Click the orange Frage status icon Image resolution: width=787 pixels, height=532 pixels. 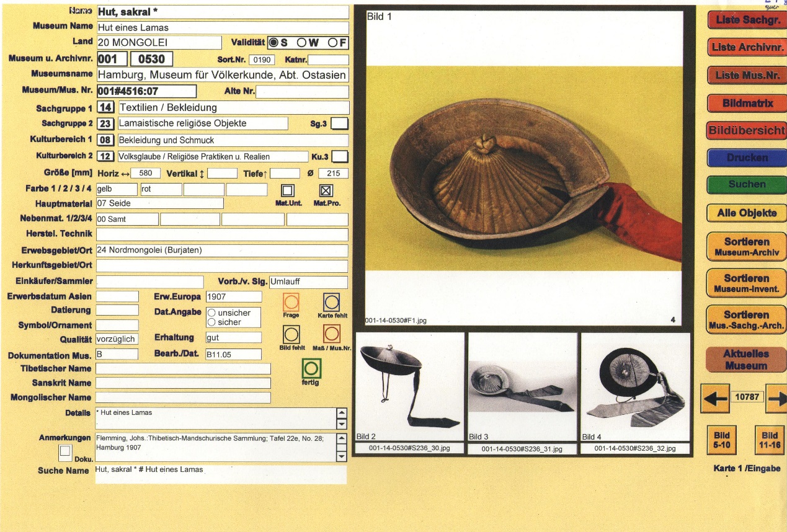(291, 302)
